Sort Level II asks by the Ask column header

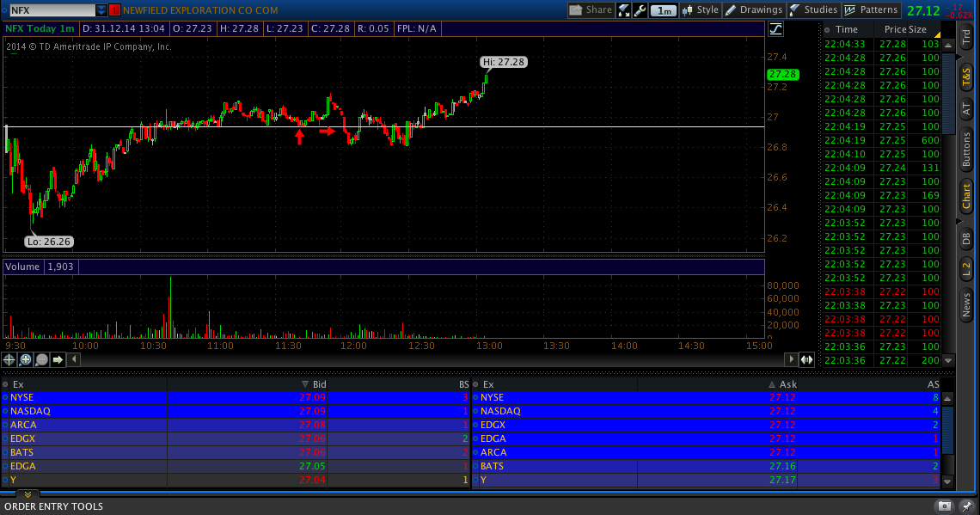(787, 384)
